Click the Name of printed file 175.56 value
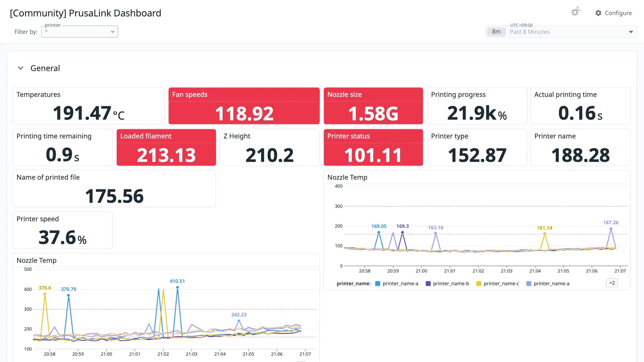This screenshot has width=644, height=362. (114, 196)
